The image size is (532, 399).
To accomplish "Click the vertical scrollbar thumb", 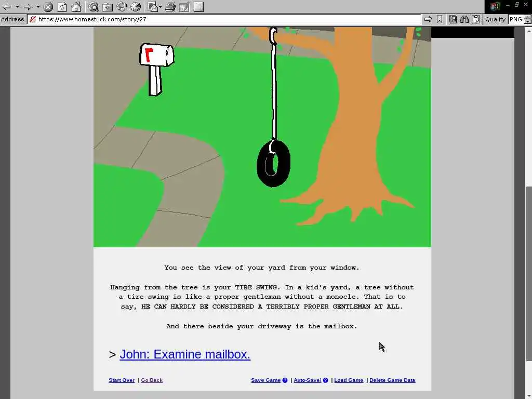I will coord(528,273).
